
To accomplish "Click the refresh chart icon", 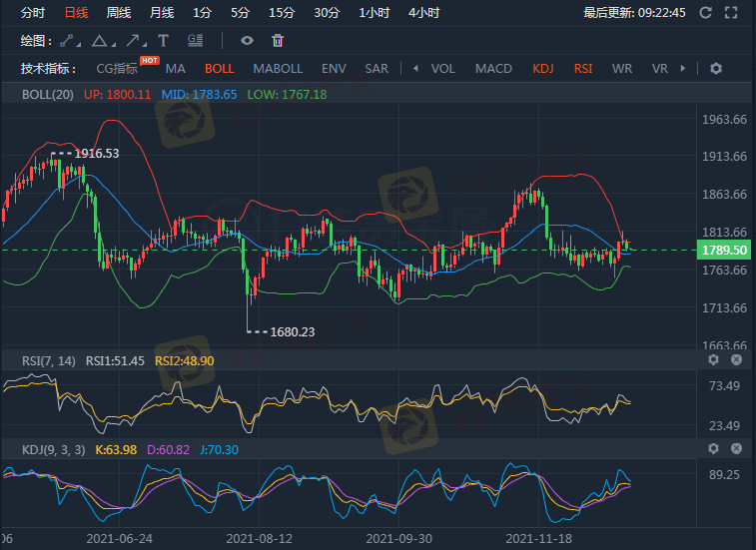I will pos(706,13).
